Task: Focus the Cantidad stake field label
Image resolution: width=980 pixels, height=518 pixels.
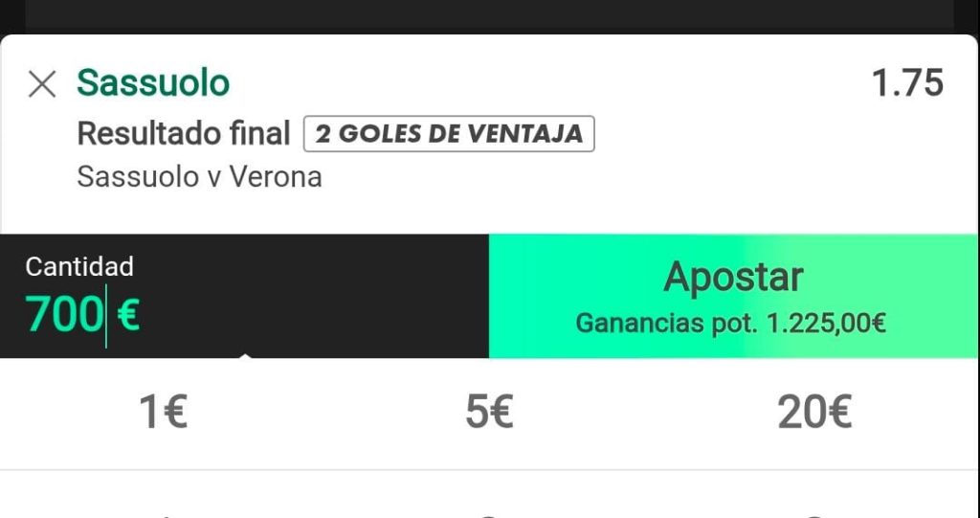Action: 79,267
